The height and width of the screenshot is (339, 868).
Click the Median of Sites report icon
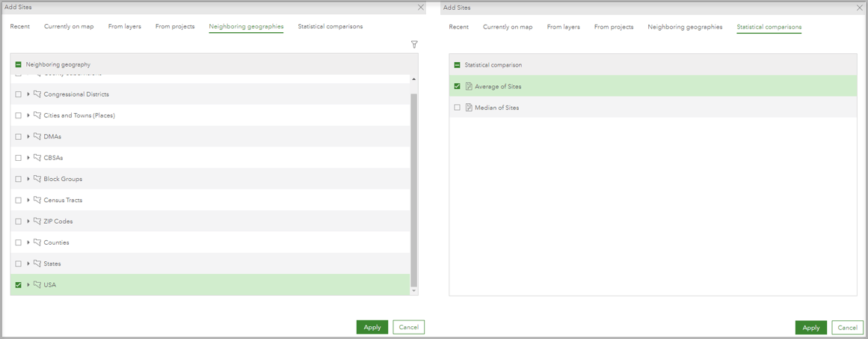(x=468, y=108)
